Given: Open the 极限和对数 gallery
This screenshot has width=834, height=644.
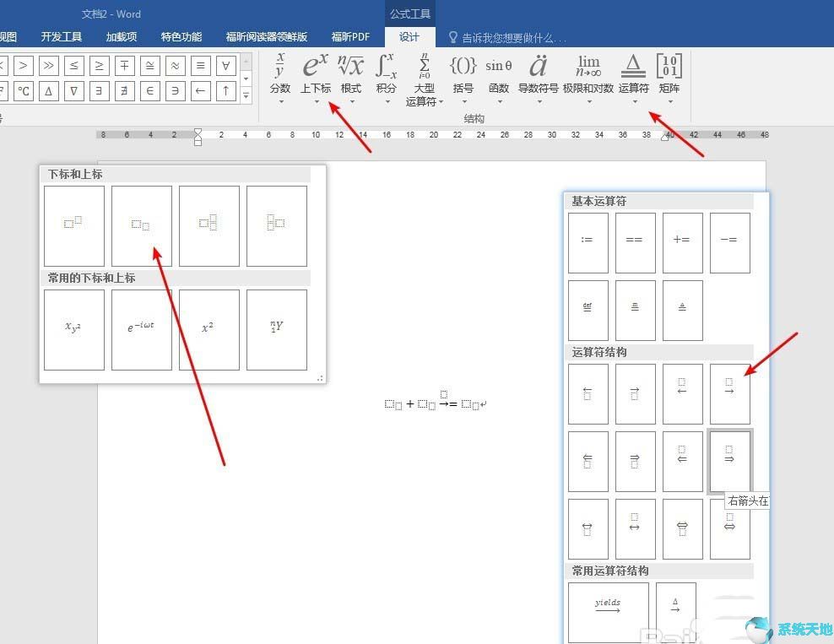Looking at the screenshot, I should (588, 76).
